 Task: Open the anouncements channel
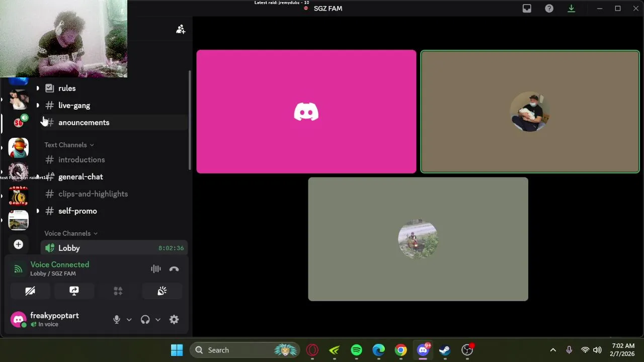click(x=114, y=123)
